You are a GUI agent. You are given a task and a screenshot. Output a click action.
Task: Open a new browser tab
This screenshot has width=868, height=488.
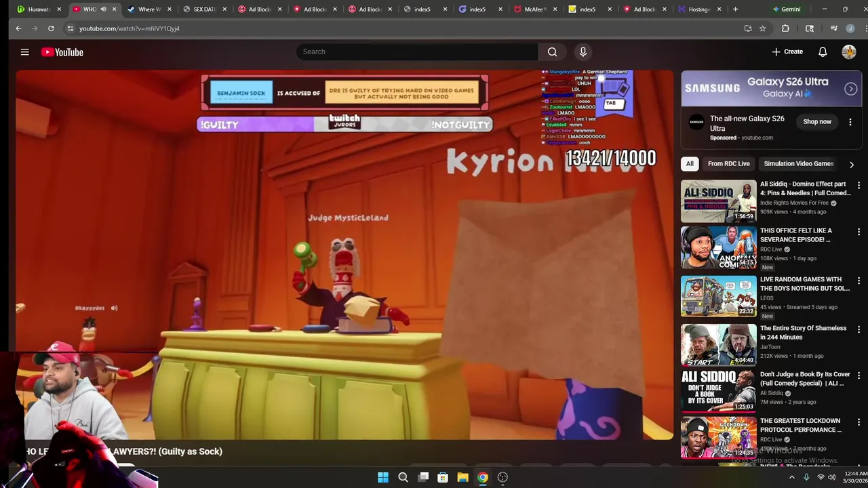coord(736,9)
